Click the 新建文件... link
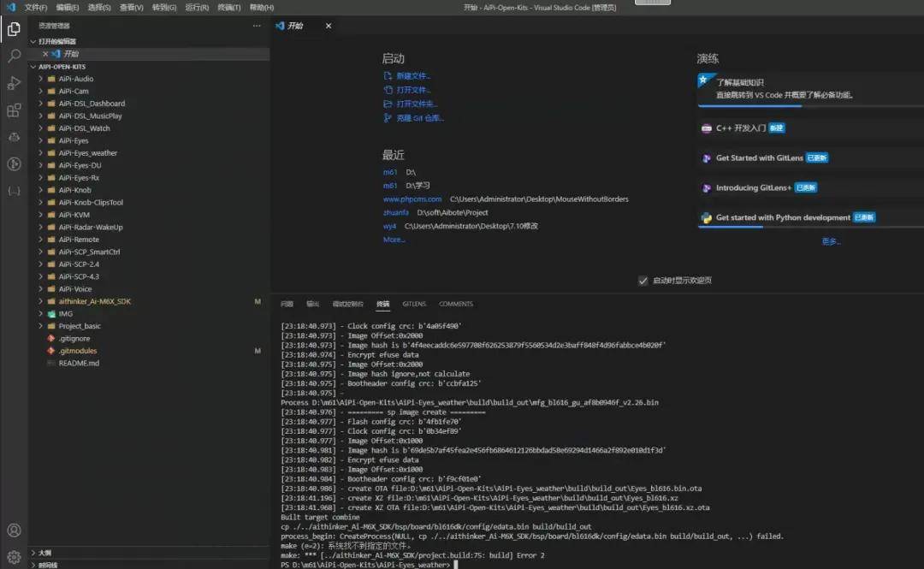 (413, 76)
